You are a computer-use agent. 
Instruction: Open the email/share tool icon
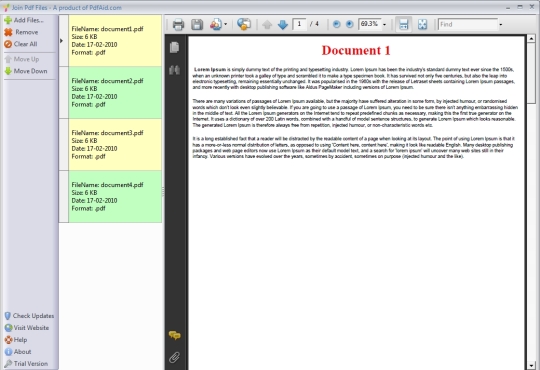(216, 24)
